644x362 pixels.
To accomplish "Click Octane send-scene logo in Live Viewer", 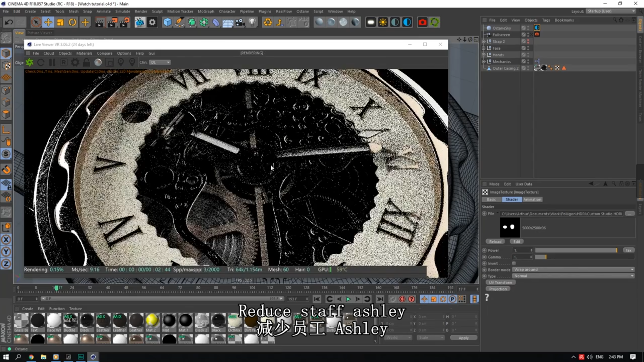I will [30, 62].
